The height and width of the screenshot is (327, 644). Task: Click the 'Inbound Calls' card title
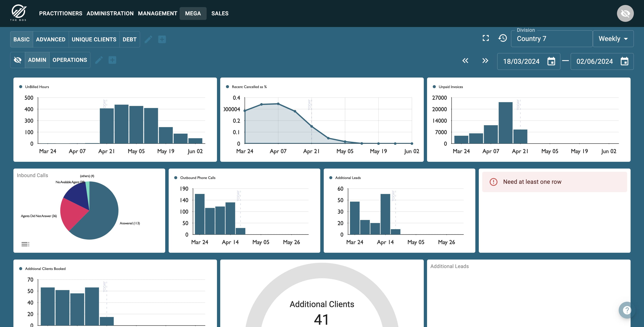click(33, 175)
